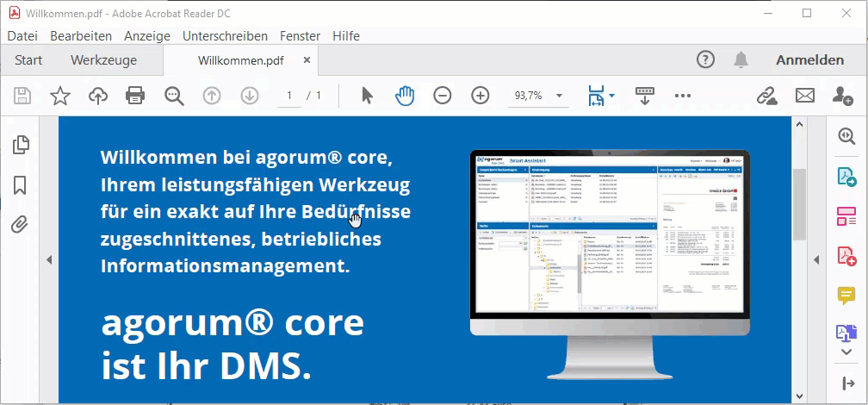The image size is (868, 405).
Task: Go to previous page arrow icon
Action: pos(212,96)
